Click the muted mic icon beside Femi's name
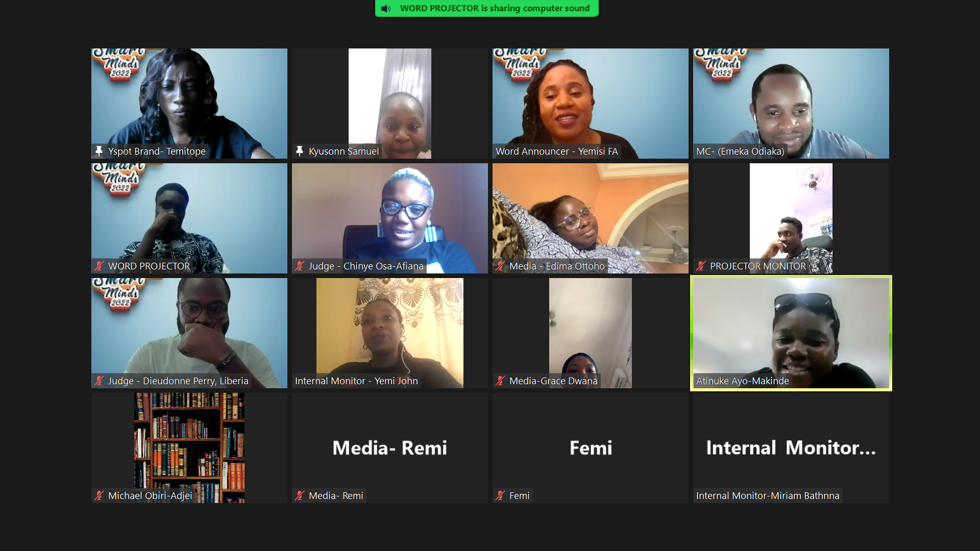The height and width of the screenshot is (551, 980). click(500, 495)
